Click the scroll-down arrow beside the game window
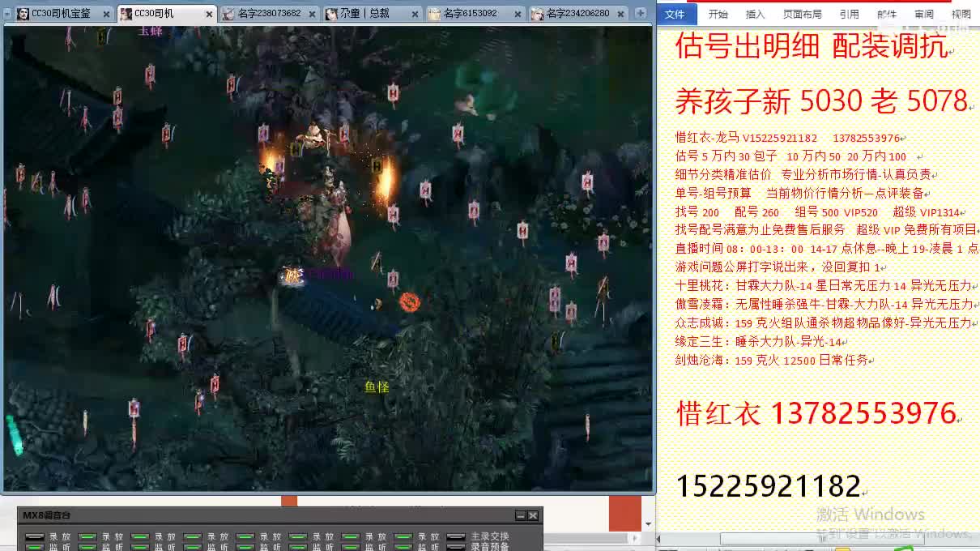 647,524
